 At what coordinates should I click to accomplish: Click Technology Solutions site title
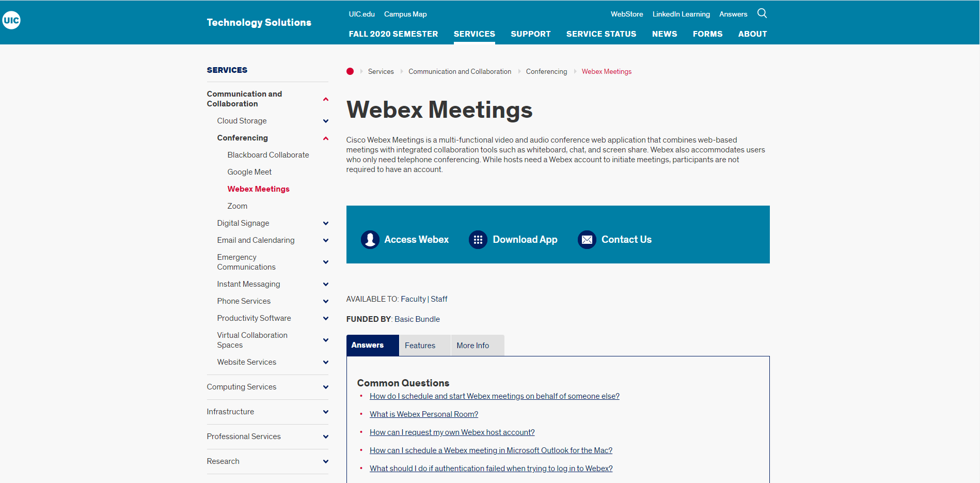click(259, 22)
